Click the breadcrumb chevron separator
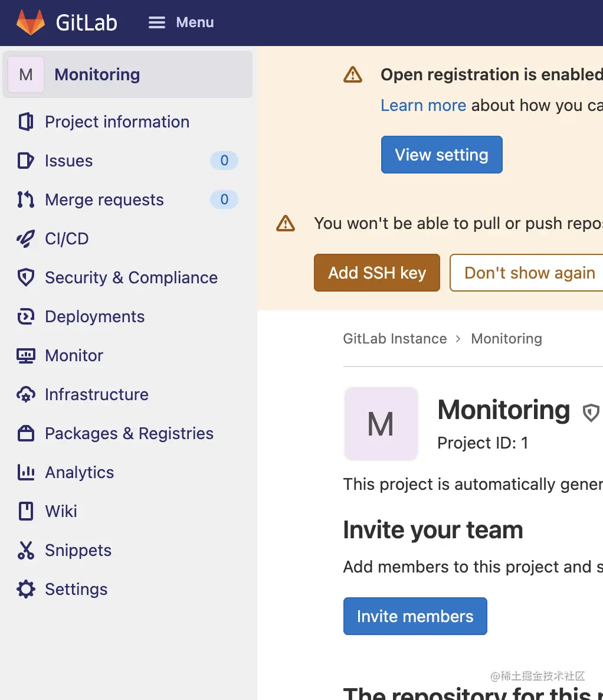This screenshot has height=700, width=603. tap(458, 339)
